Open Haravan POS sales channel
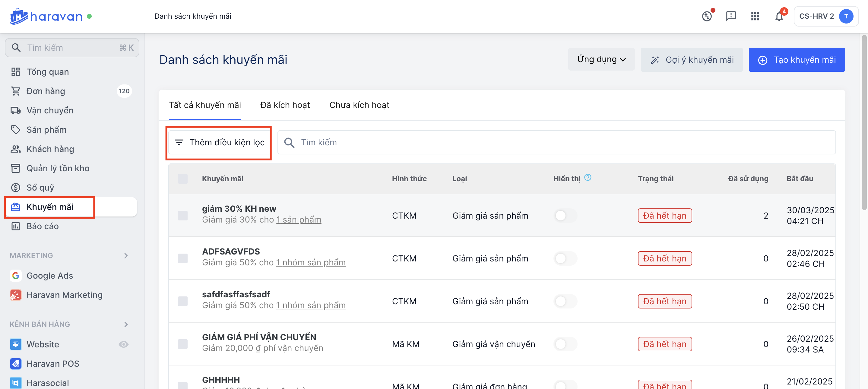Screen dimensions: 868x389 [x=52, y=363]
